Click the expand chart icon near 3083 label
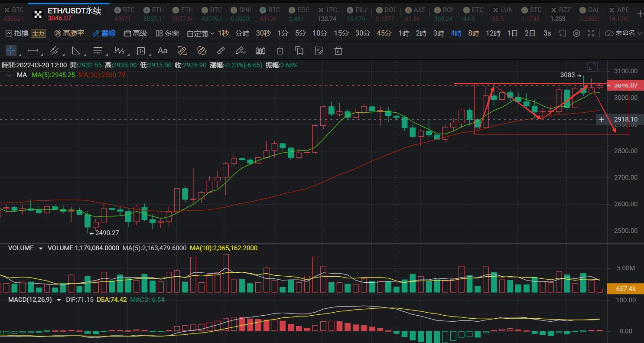Screen dimensions: 644x343 click(x=592, y=67)
